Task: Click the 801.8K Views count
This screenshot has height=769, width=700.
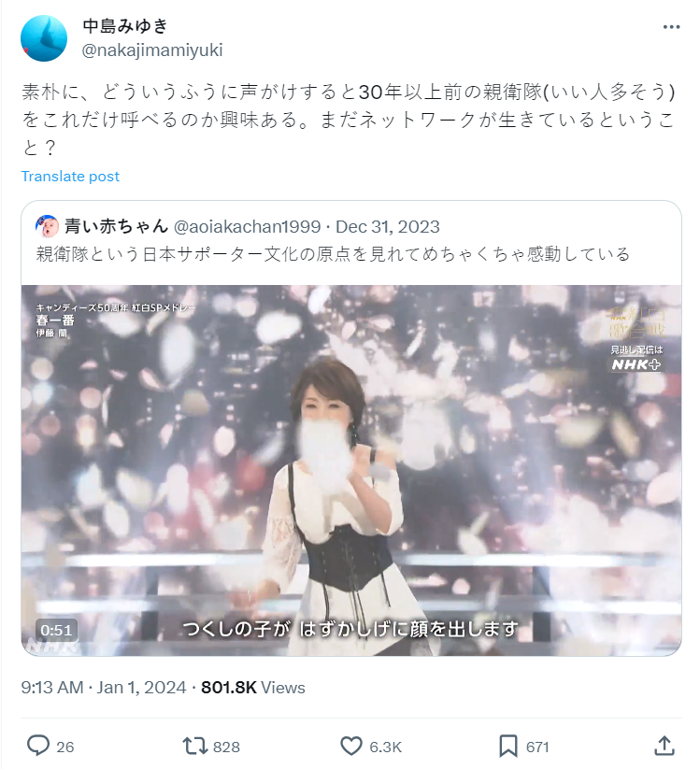Action: [x=253, y=688]
